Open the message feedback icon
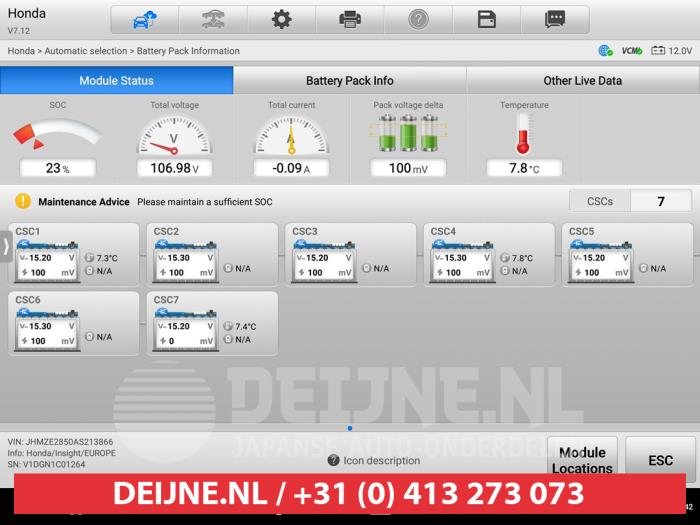This screenshot has height=525, width=700. [x=555, y=20]
